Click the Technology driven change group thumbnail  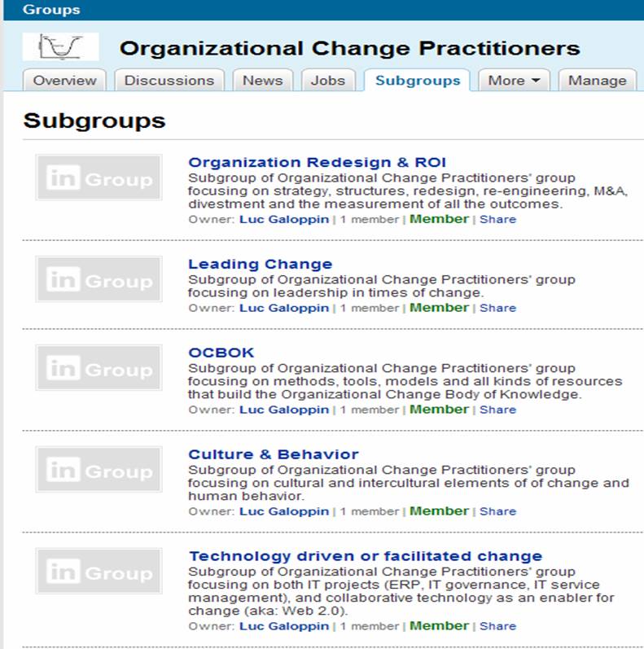point(99,571)
